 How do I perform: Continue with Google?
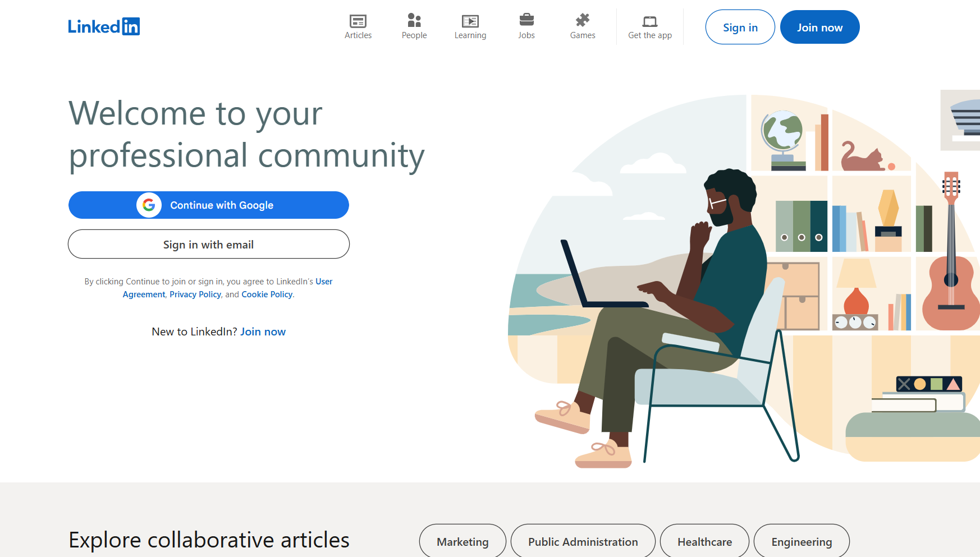click(x=209, y=205)
